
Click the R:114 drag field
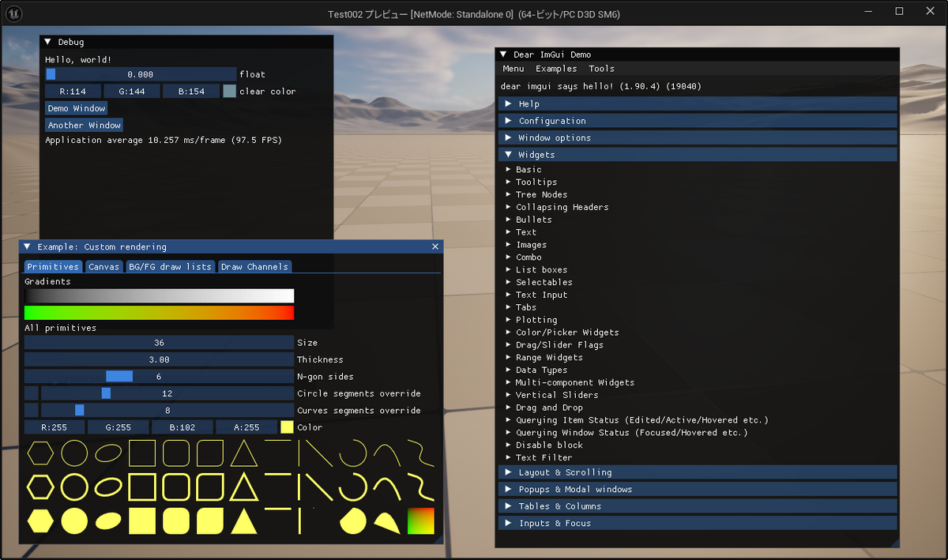(x=74, y=90)
